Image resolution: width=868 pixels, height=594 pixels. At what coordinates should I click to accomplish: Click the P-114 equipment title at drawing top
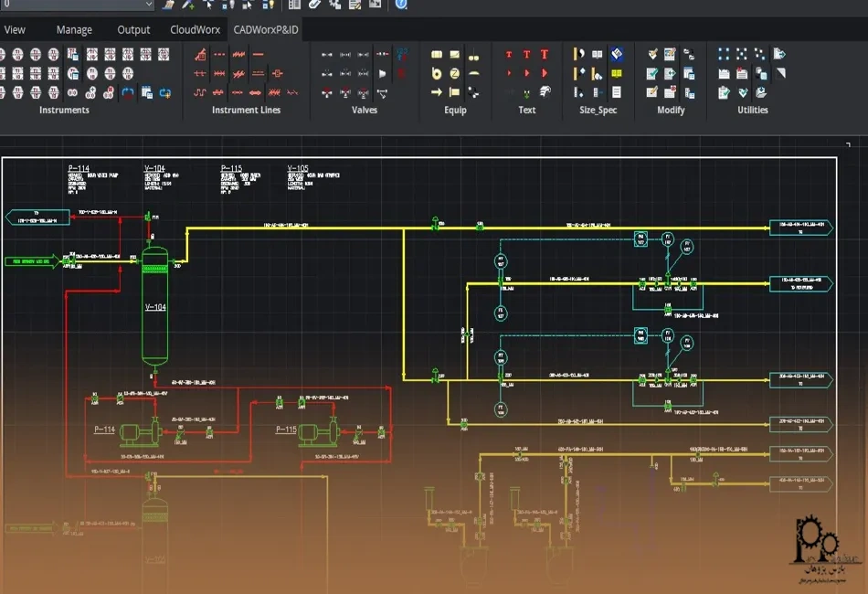(79, 168)
